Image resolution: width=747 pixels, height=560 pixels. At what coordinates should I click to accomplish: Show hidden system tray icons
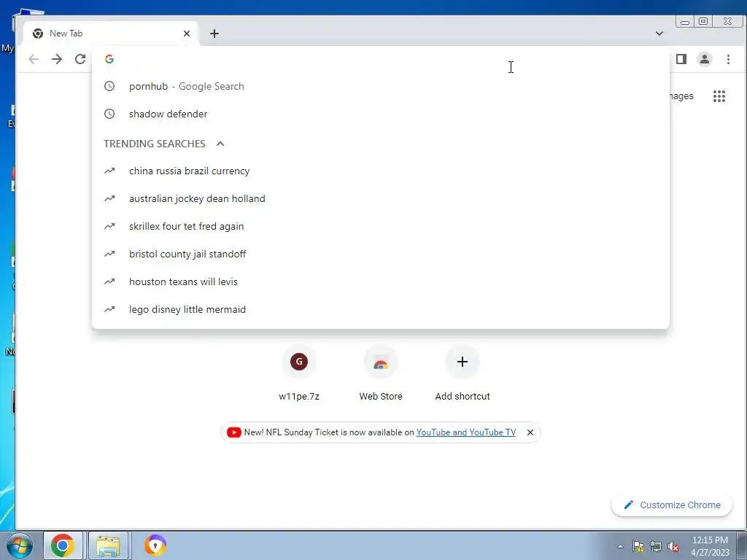[x=620, y=546]
